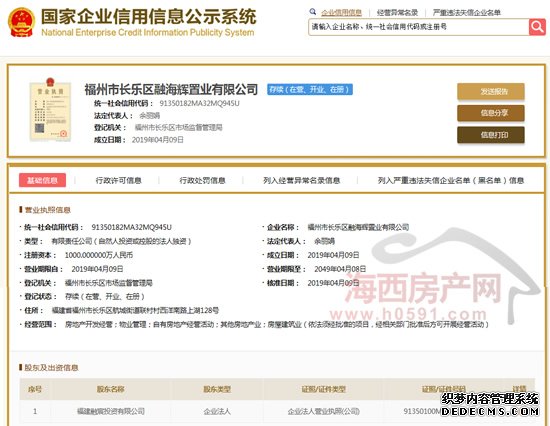Image resolution: width=550 pixels, height=426 pixels.
Task: Open the 列入严重违法失信企业名单(黑名单)信息 tab
Action: click(x=451, y=180)
